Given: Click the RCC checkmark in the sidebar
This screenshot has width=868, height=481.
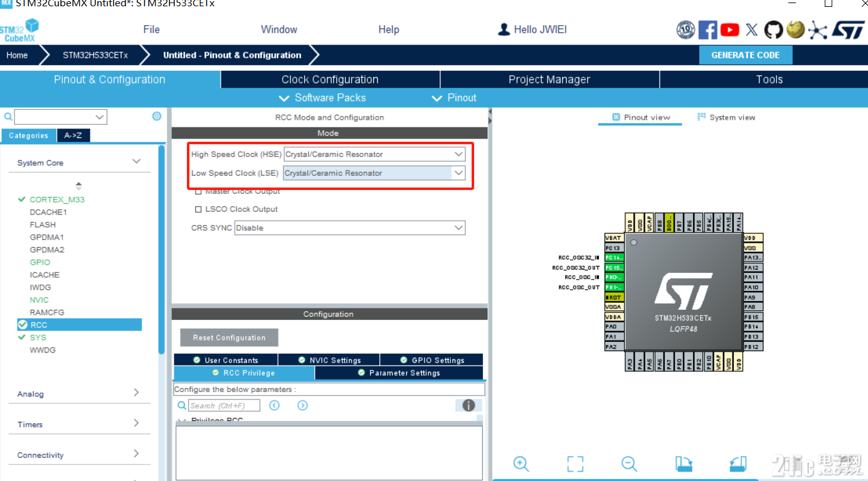Looking at the screenshot, I should click(23, 324).
